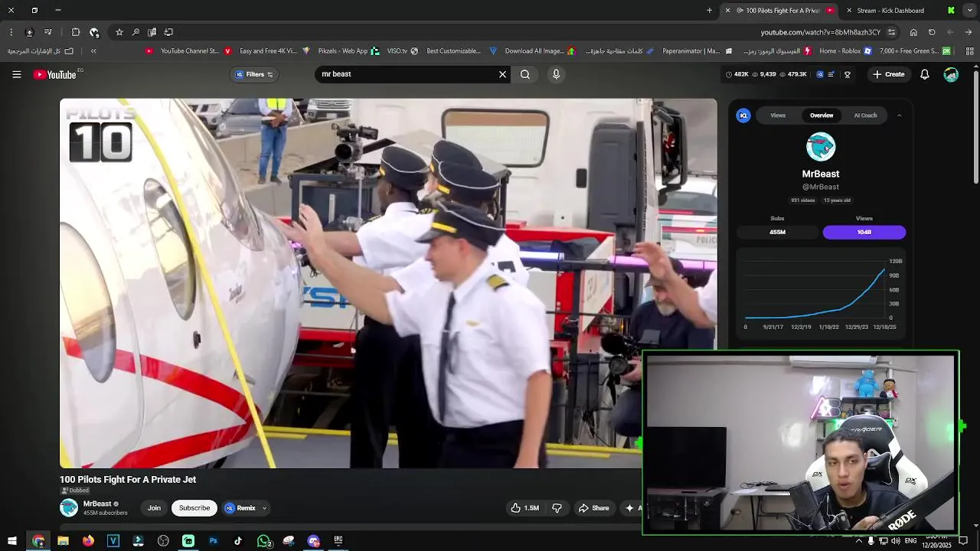Click the video title 100 Pilots Fight
The height and width of the screenshot is (551, 980).
128,480
